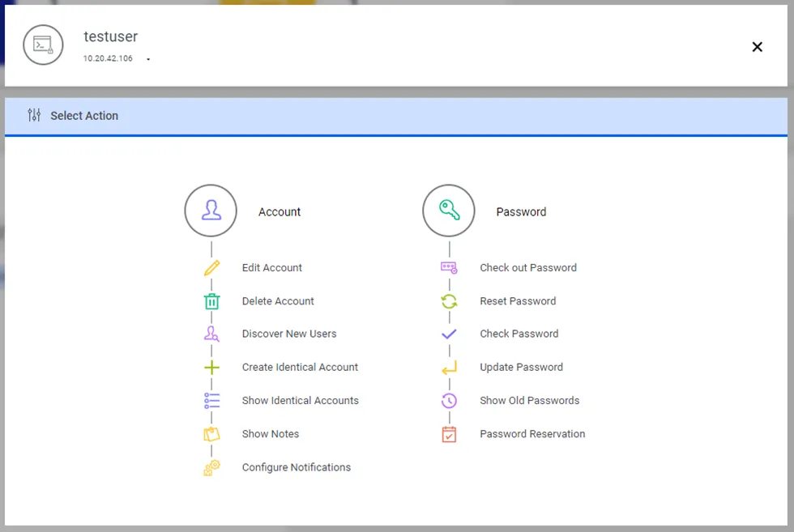Click the Account section heading text
794x532 pixels.
280,212
